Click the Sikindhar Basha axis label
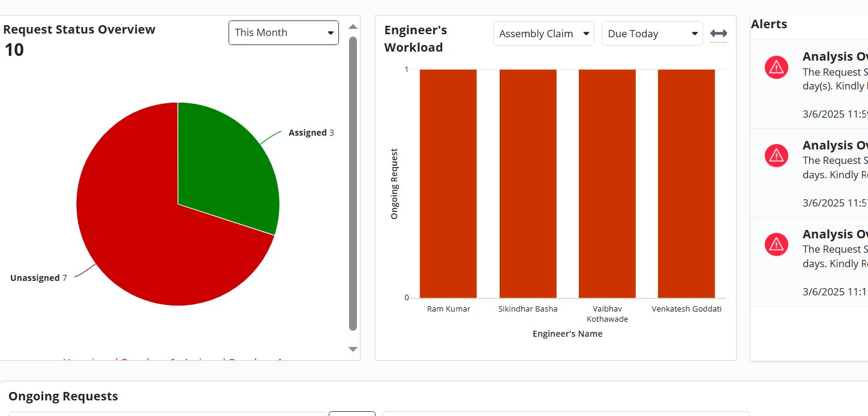 pyautogui.click(x=528, y=309)
